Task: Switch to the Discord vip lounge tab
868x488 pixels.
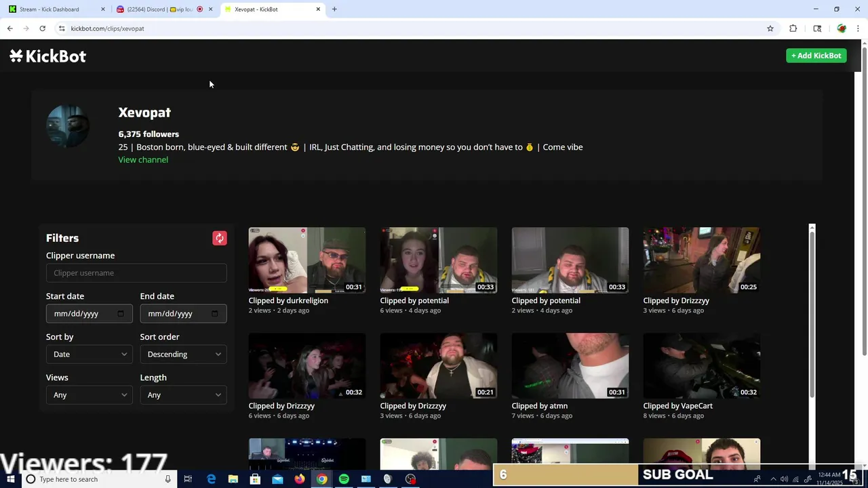Action: (x=163, y=9)
